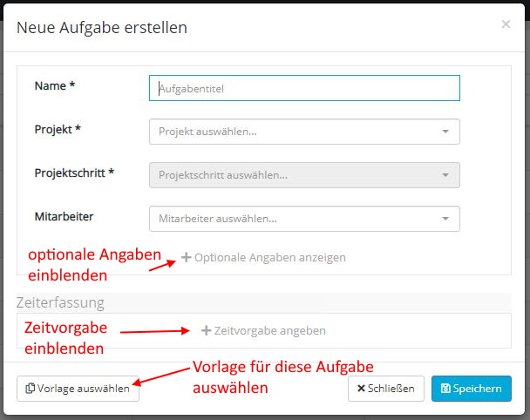The height and width of the screenshot is (420, 530).
Task: Select the 'Projekt auswählen...' combo box
Action: tap(296, 132)
